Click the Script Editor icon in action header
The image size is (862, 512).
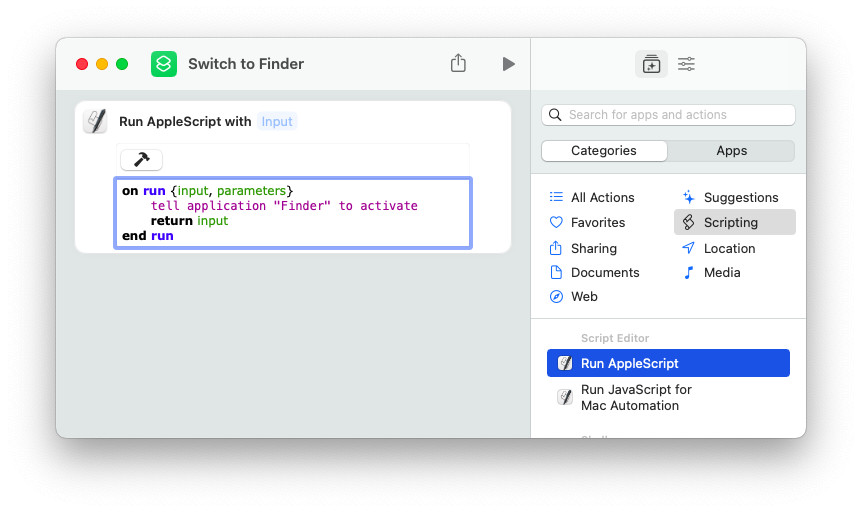pos(95,121)
